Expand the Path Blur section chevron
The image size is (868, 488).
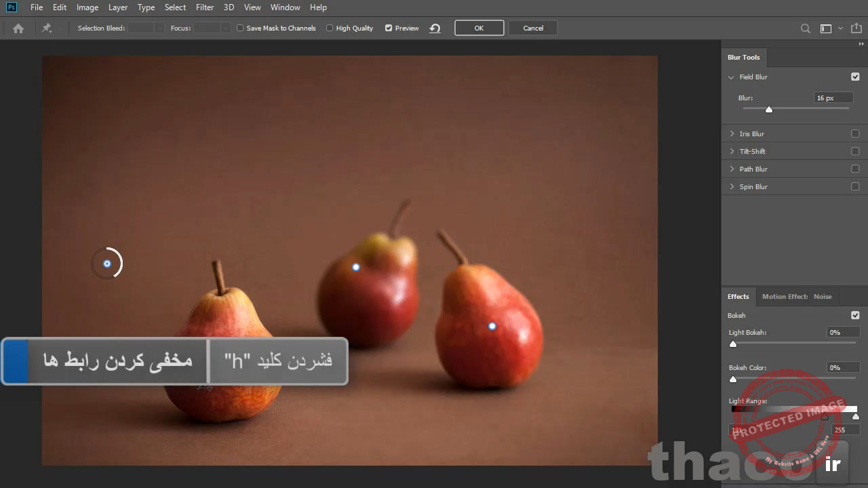click(x=732, y=169)
